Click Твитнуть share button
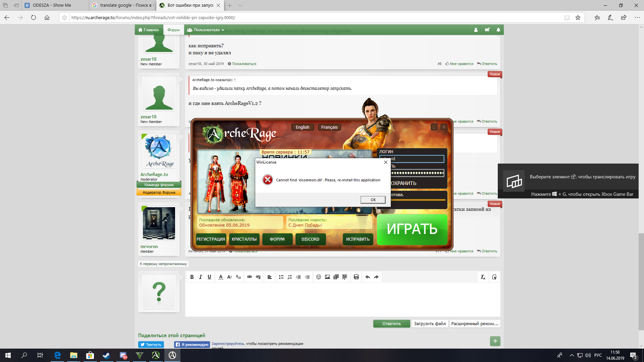The image size is (644, 362). pos(151,345)
